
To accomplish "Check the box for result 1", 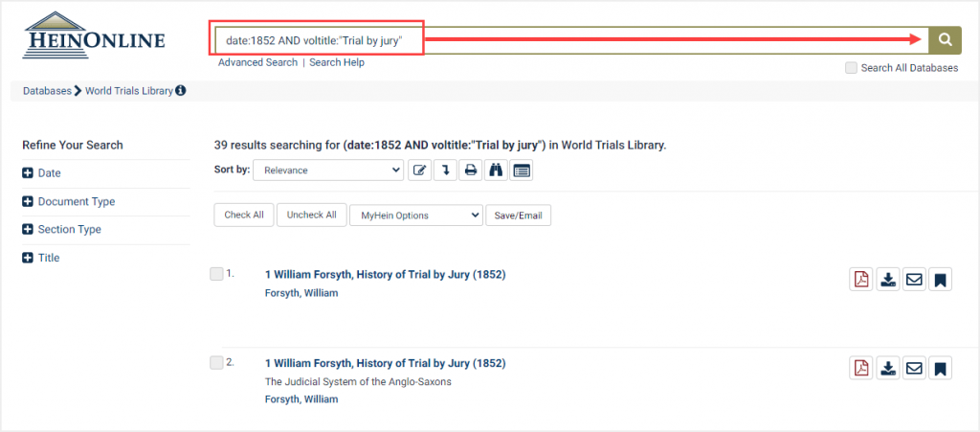I will click(x=216, y=274).
